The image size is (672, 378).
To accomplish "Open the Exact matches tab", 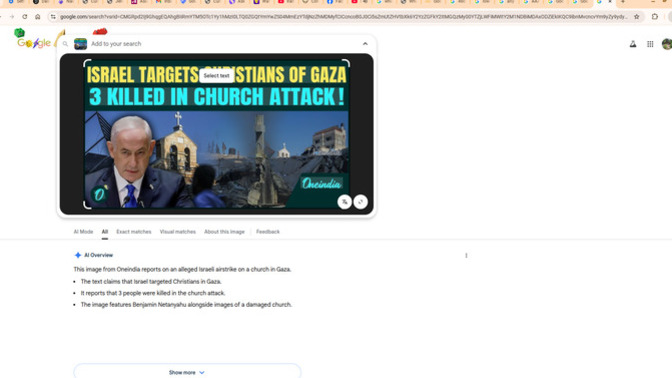I will click(134, 231).
